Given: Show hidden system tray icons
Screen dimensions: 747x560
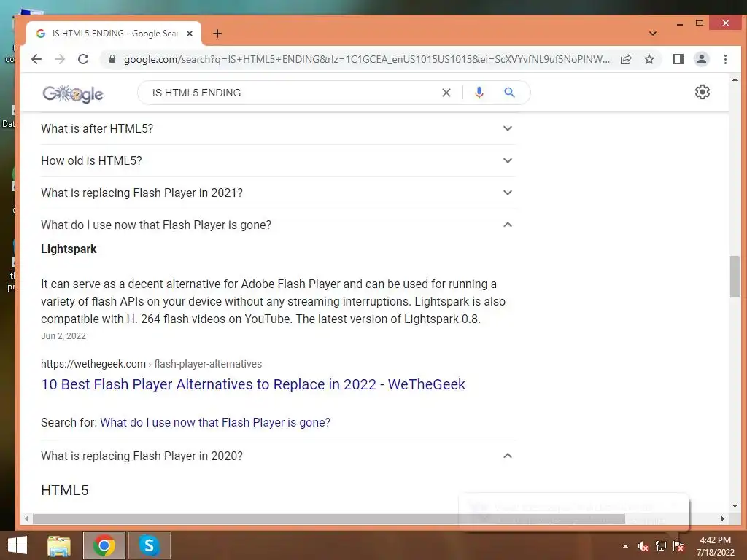Looking at the screenshot, I should click(625, 546).
